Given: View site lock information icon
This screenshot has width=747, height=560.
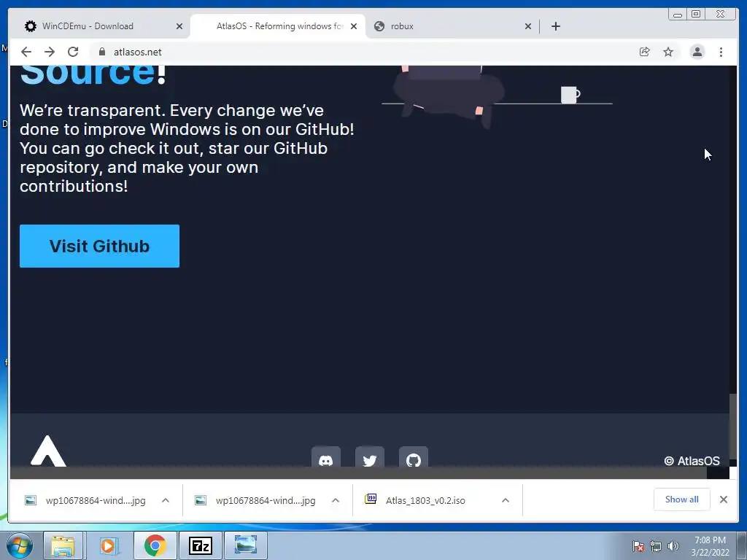Looking at the screenshot, I should click(102, 52).
